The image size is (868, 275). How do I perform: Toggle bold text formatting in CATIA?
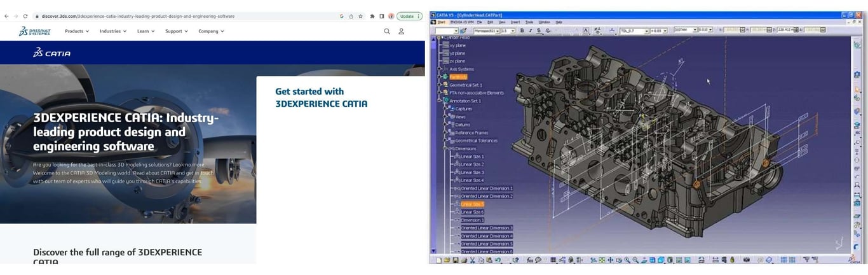pyautogui.click(x=522, y=31)
